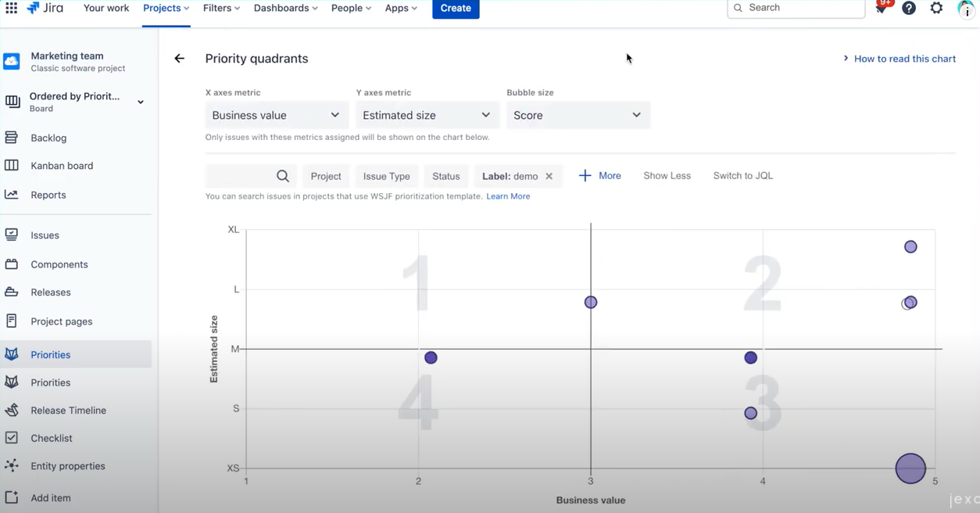The height and width of the screenshot is (513, 980).
Task: Click the search magnifier in the filter box
Action: click(283, 176)
